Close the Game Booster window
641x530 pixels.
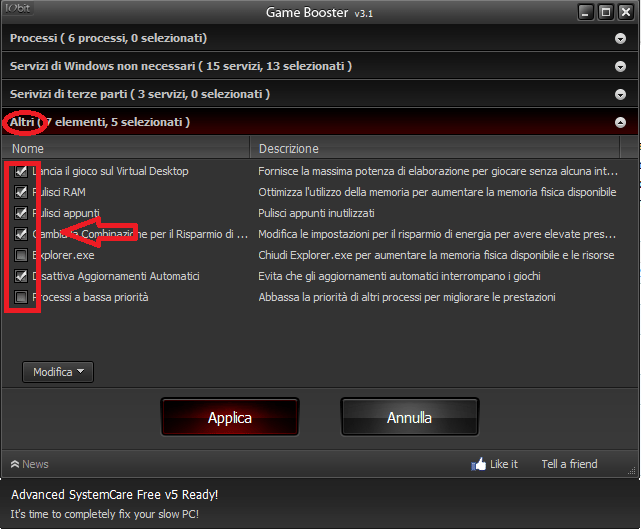point(626,12)
